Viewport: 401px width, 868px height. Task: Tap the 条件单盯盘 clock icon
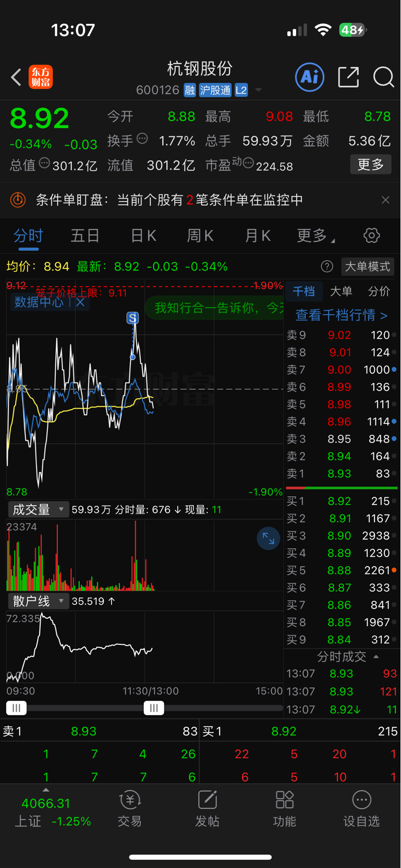tap(18, 200)
